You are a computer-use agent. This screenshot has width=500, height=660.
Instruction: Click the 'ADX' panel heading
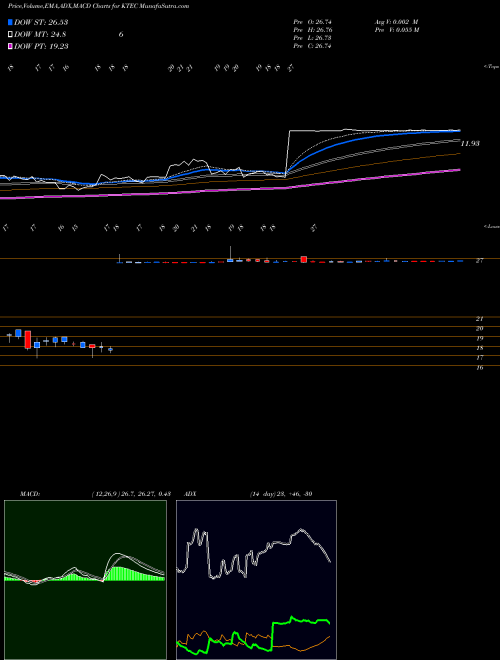click(191, 494)
